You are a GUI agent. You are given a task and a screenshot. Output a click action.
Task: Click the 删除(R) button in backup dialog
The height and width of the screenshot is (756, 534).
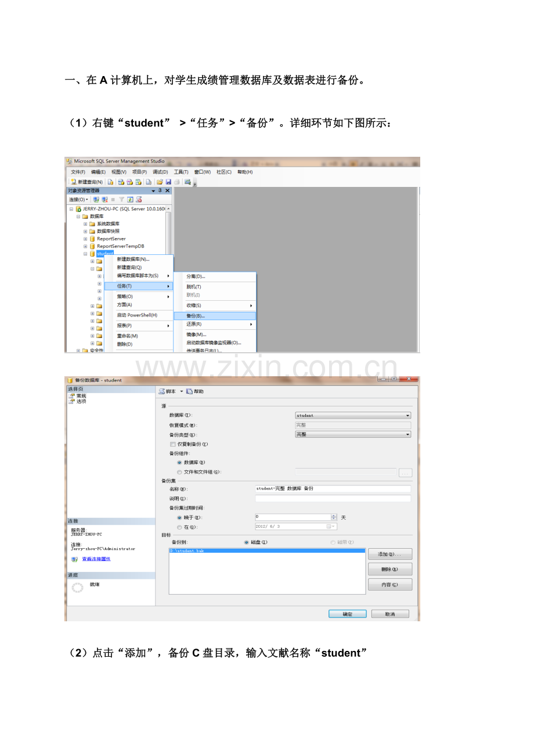click(390, 569)
